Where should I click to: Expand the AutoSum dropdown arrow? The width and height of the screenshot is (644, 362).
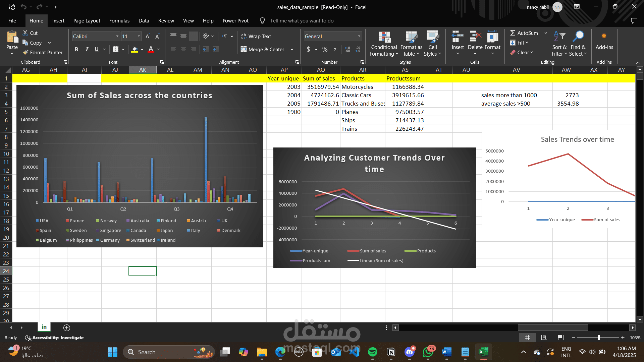point(546,33)
